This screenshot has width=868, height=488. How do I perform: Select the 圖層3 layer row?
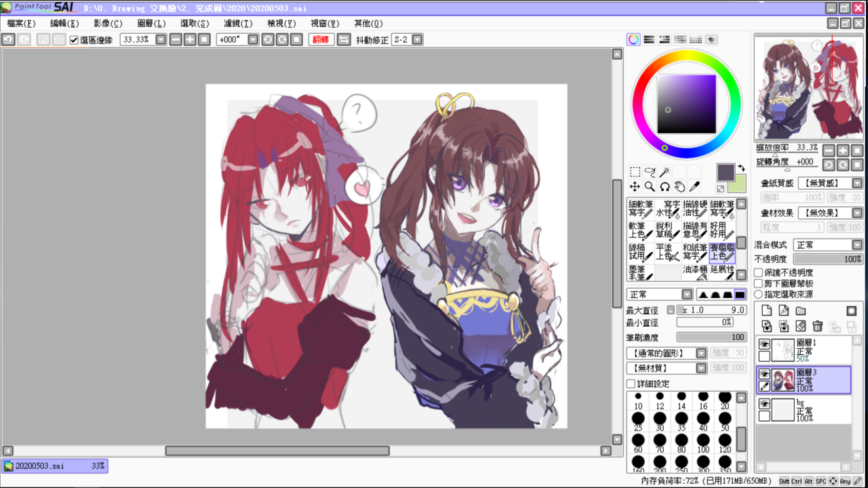tap(804, 380)
